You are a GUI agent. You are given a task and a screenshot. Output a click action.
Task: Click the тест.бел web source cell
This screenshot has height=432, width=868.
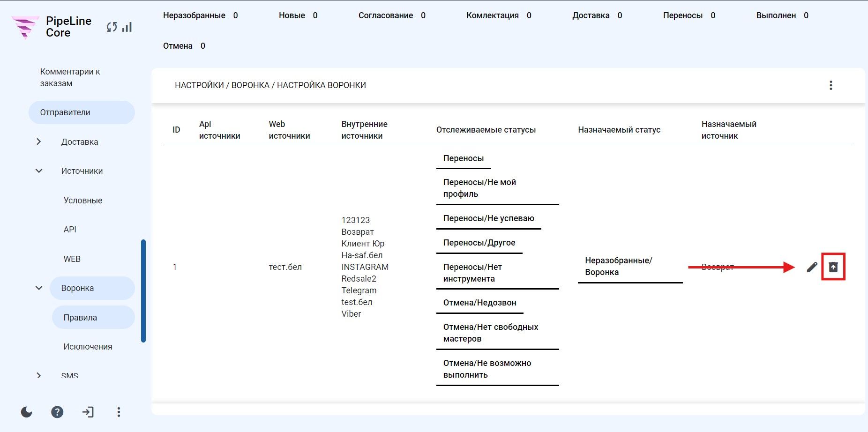pyautogui.click(x=285, y=267)
